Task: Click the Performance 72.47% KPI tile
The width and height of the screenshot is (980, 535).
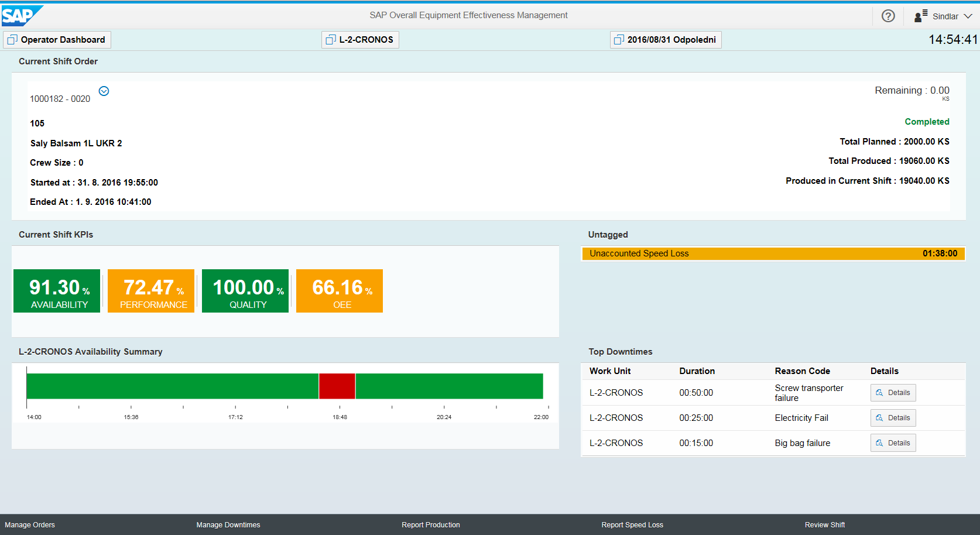Action: [151, 291]
